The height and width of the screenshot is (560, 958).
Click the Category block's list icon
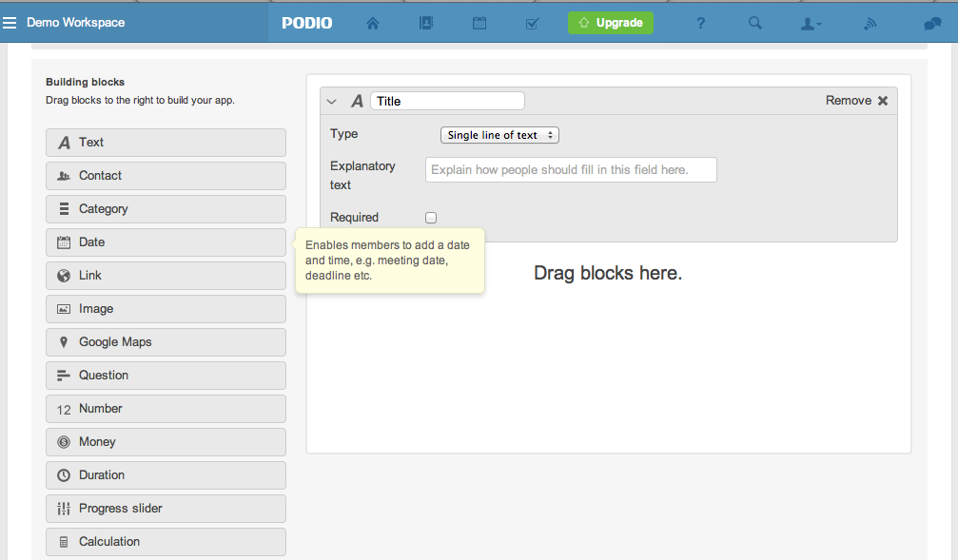[64, 209]
